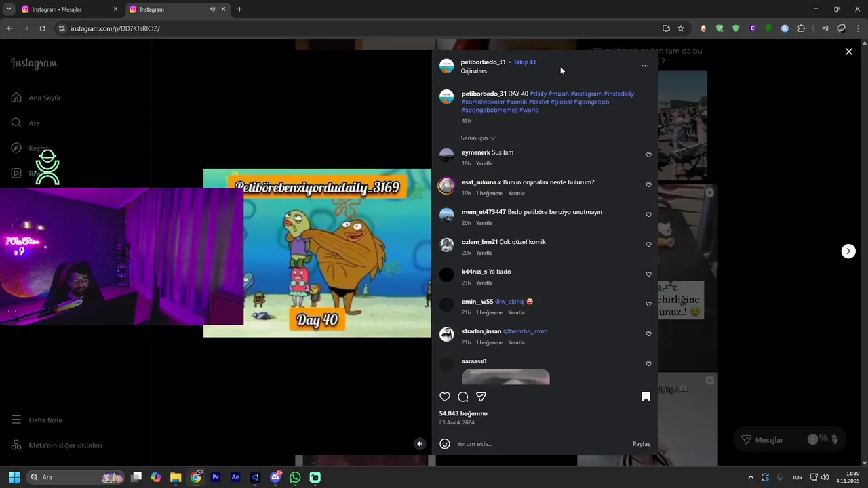This screenshot has height=488, width=868.
Task: Open a new browser tab
Action: [239, 9]
